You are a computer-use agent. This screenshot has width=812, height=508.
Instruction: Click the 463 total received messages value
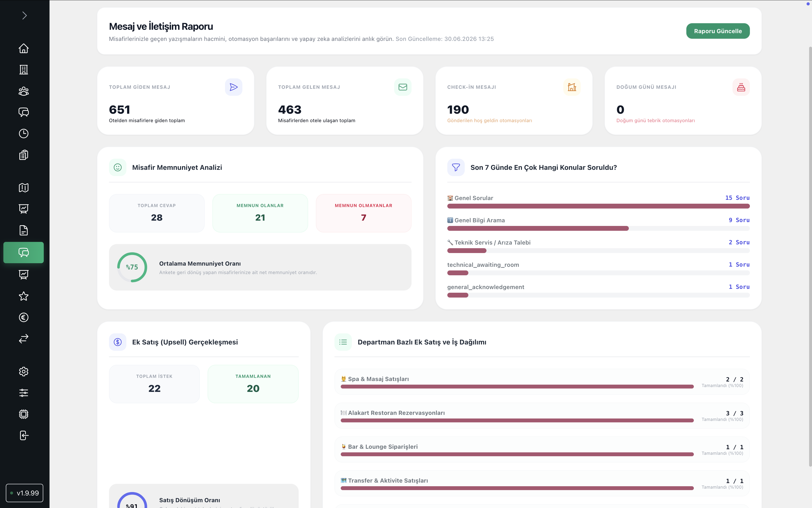290,110
